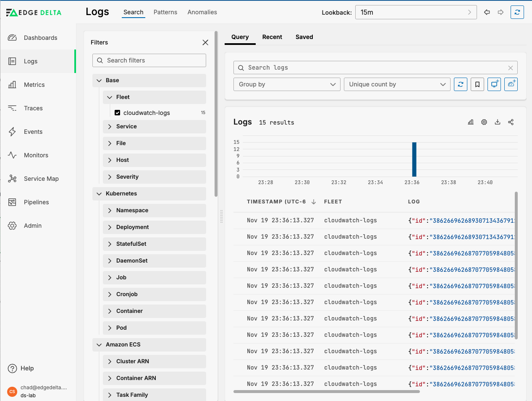Close the Filters panel
532x401 pixels.
(205, 42)
